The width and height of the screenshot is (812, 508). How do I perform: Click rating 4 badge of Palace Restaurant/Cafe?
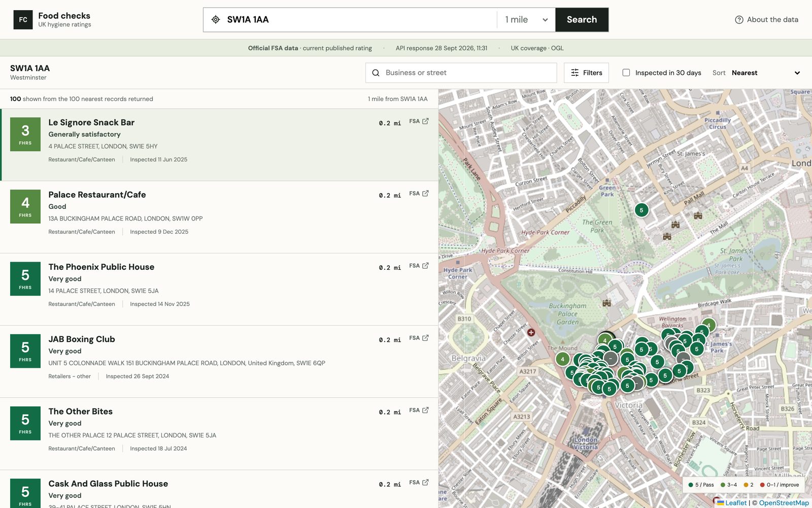(25, 207)
